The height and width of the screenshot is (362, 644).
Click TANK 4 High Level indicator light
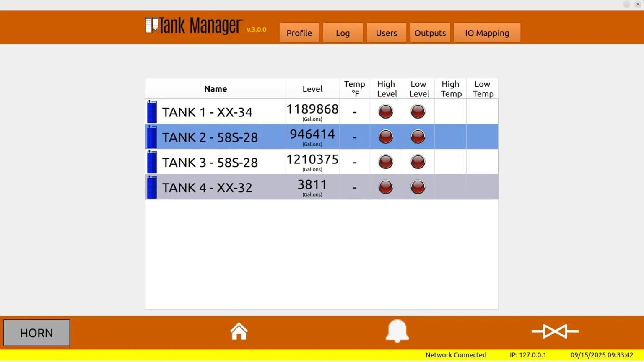[386, 187]
